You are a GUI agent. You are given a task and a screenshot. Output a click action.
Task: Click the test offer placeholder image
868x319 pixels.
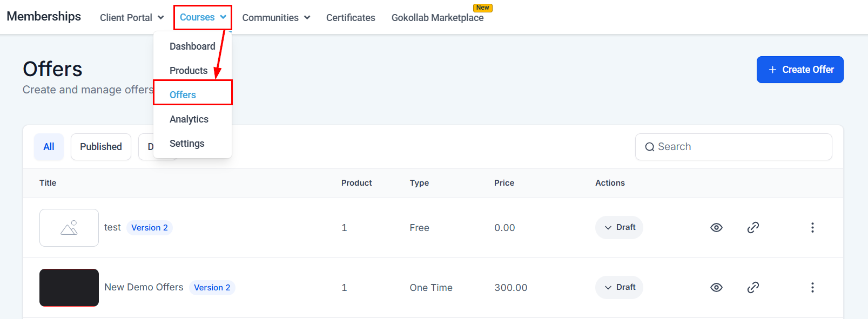point(69,228)
